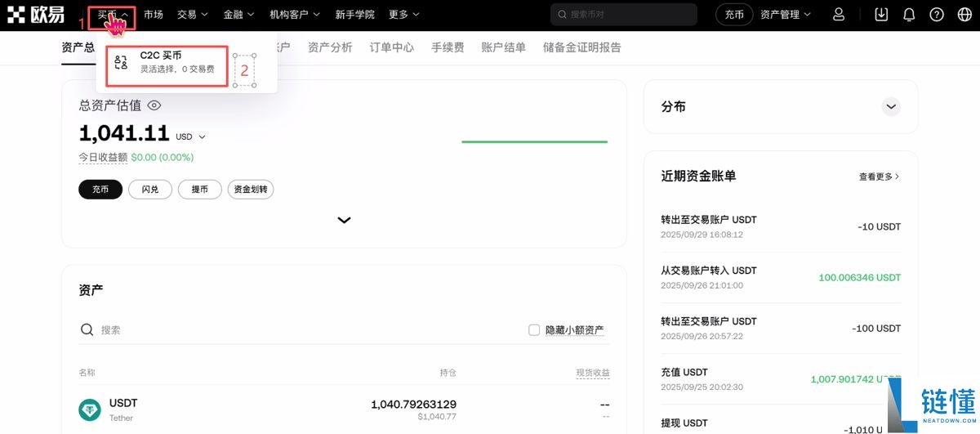The width and height of the screenshot is (980, 434).
Task: Open the 金融 menu dropdown
Action: point(238,15)
